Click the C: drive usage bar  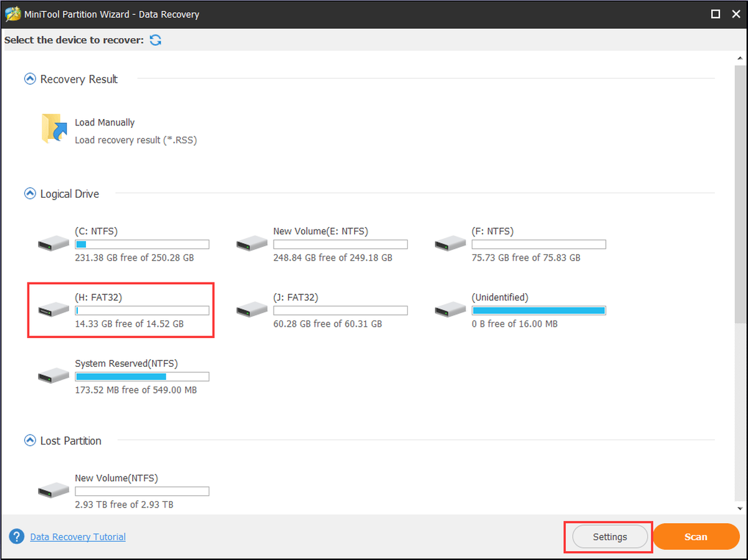[x=142, y=244]
